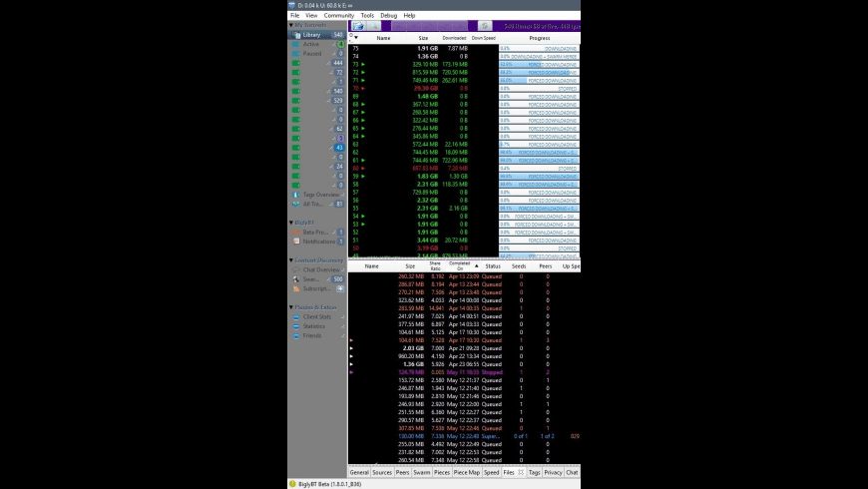Click the green tag icon with count 43

coord(296,148)
